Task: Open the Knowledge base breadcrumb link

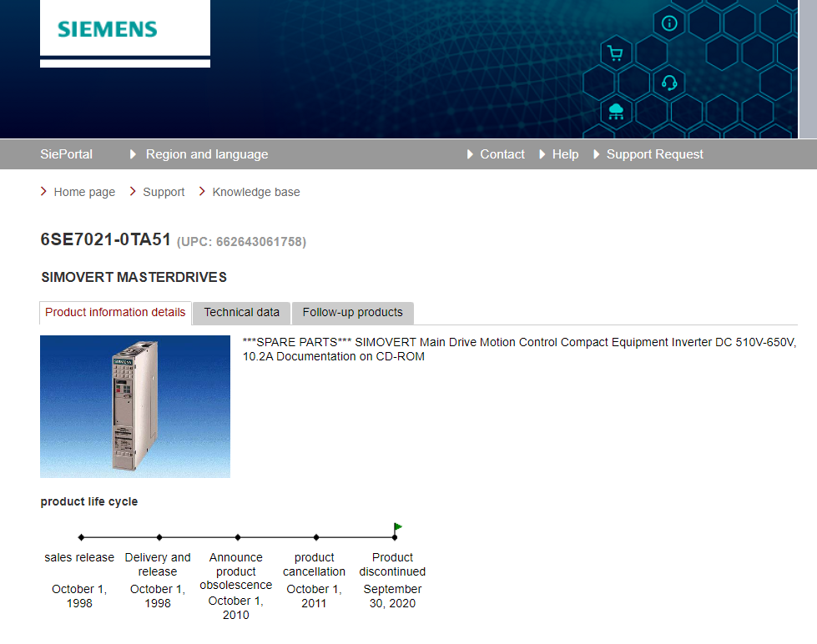Action: (x=255, y=192)
